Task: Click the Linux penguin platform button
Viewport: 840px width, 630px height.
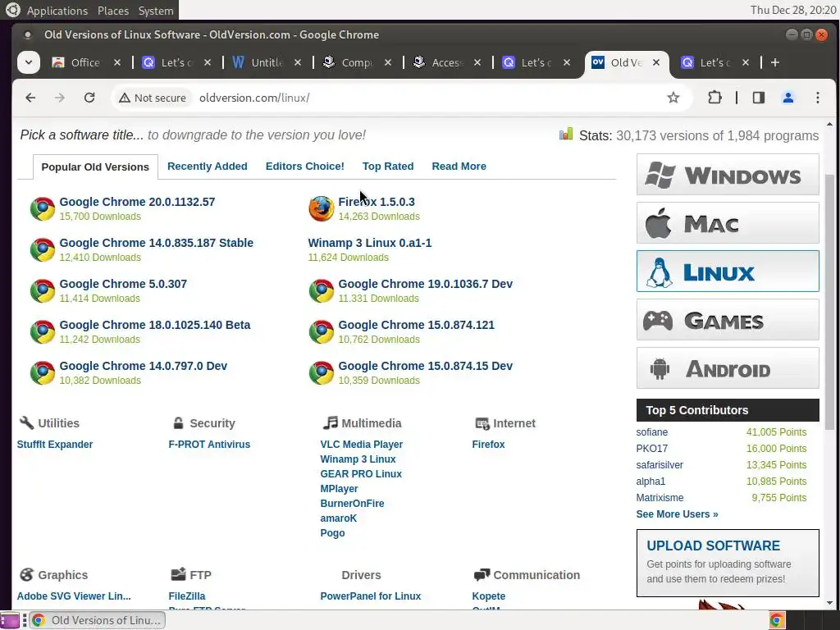Action: 728,271
